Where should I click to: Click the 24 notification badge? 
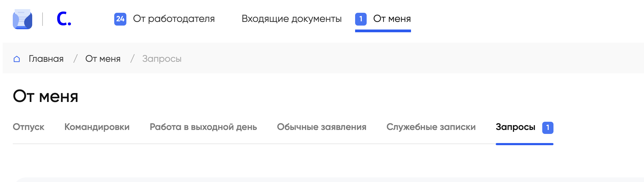(120, 19)
